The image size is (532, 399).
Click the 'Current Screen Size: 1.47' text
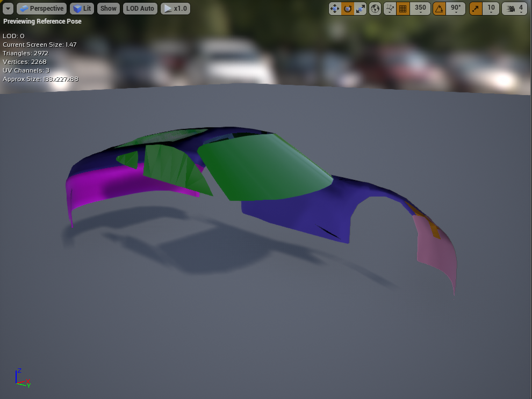click(40, 45)
